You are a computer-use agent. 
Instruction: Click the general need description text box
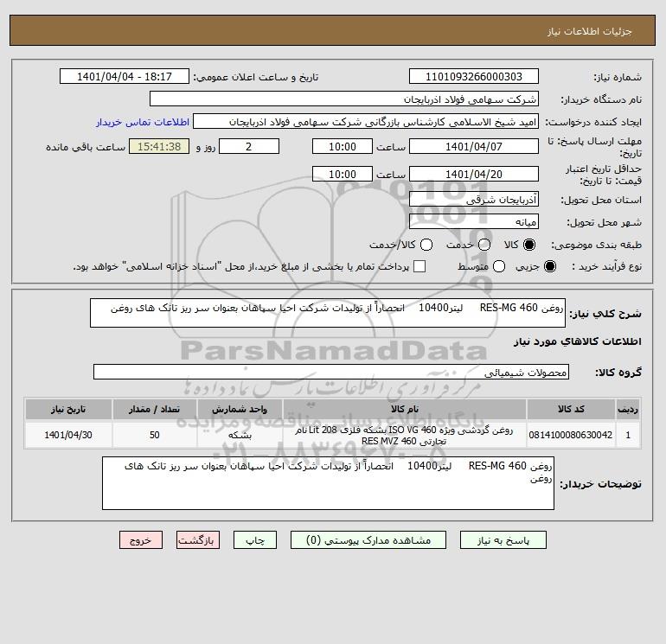tap(328, 313)
